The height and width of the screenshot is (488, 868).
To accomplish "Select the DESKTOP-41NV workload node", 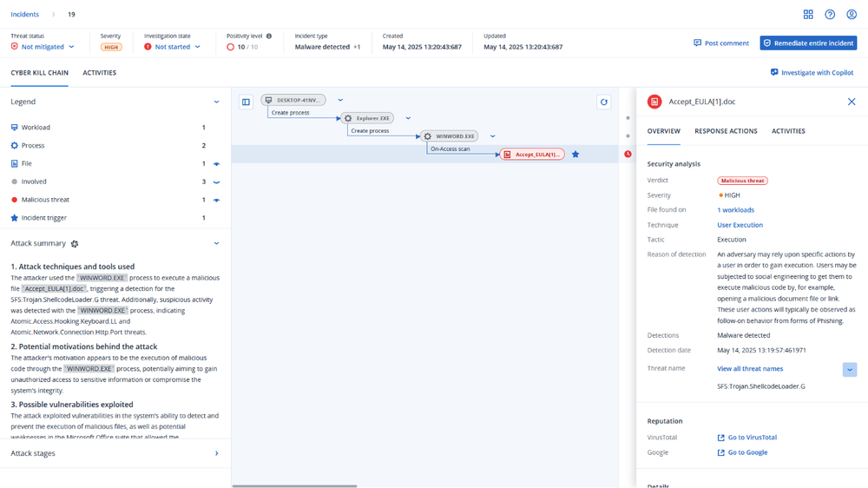I will pyautogui.click(x=293, y=100).
